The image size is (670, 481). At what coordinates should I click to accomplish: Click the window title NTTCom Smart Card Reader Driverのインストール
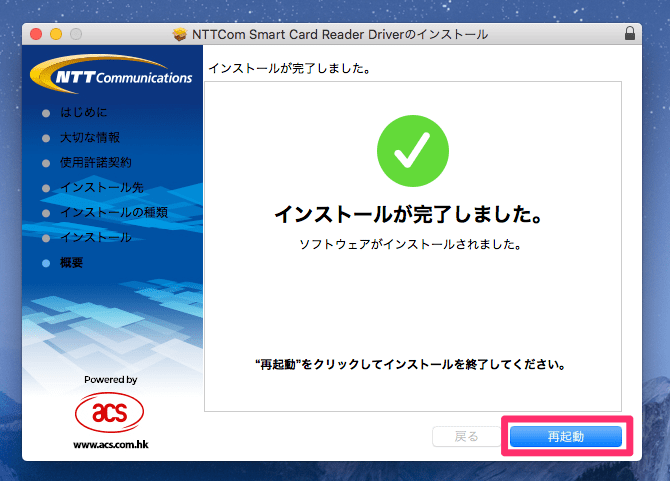[x=340, y=34]
